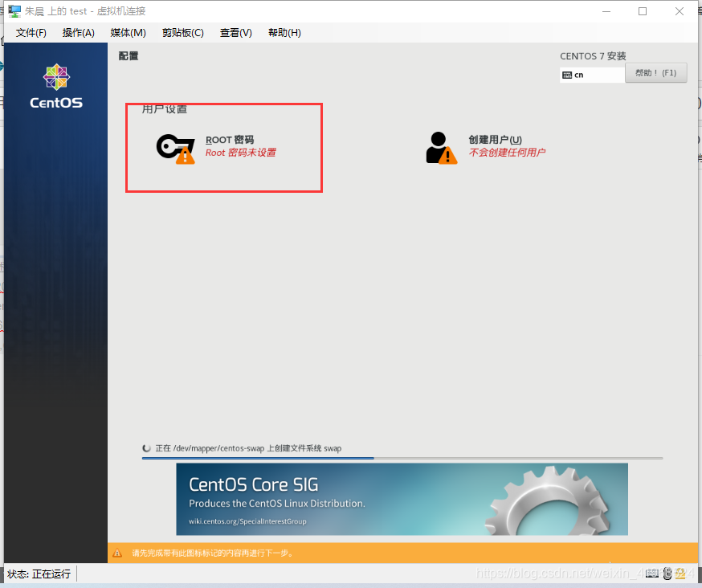Click wiki.centos.org/SpecialInterestGroup text in banner
702x588 pixels.
247,521
